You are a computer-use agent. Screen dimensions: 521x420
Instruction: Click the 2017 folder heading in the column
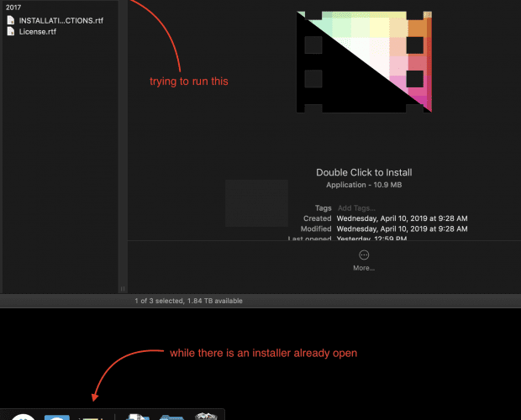coord(13,8)
